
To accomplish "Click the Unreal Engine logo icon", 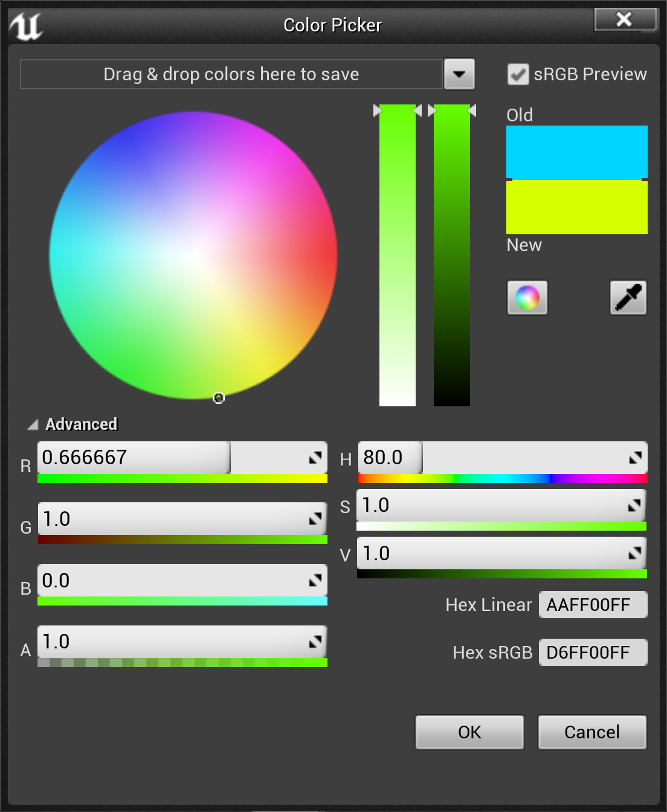I will tap(26, 26).
